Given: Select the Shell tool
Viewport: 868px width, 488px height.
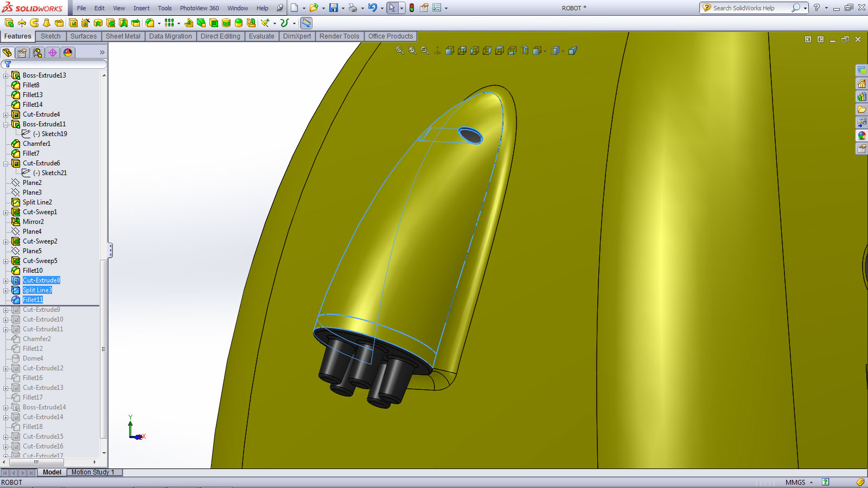Looking at the screenshot, I should [x=214, y=23].
